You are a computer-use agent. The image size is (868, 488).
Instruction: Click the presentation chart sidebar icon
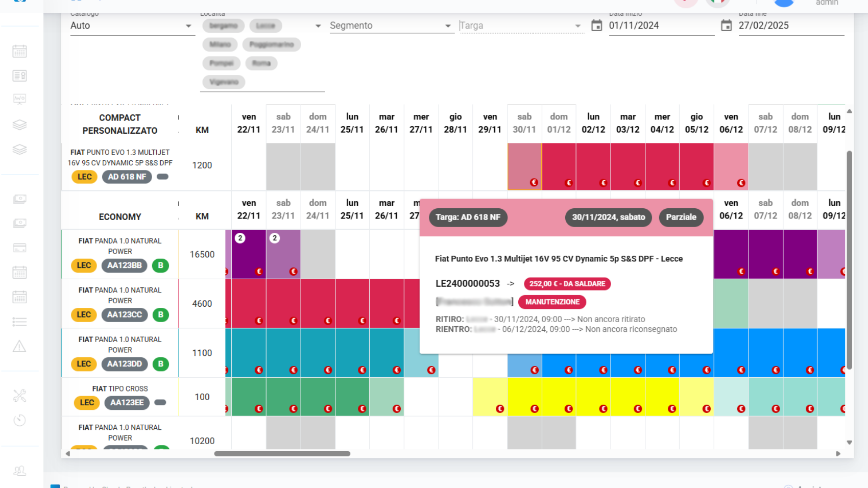click(19, 99)
